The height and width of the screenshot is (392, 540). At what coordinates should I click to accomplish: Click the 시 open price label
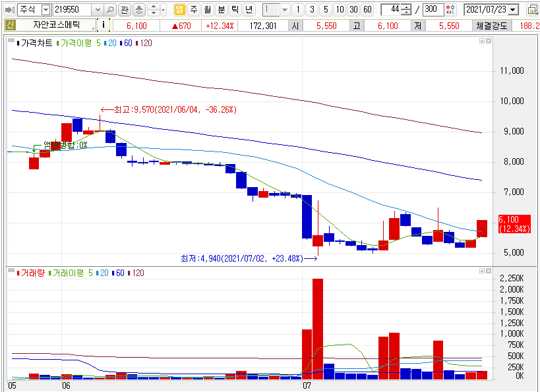pos(295,26)
